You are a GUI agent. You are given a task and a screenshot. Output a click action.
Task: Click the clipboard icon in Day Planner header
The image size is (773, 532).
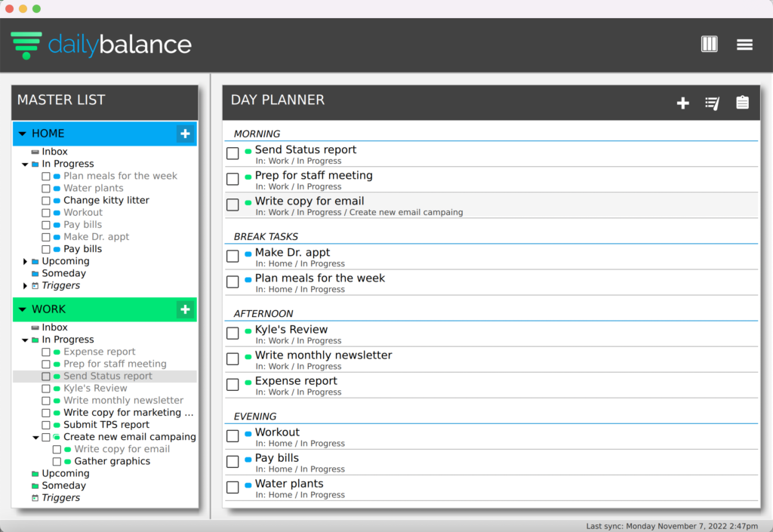[x=742, y=103]
